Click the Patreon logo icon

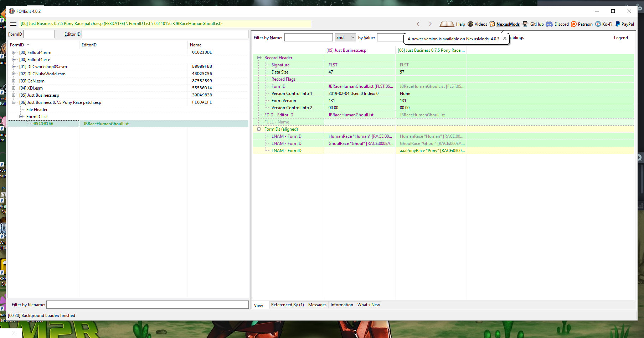click(x=574, y=24)
